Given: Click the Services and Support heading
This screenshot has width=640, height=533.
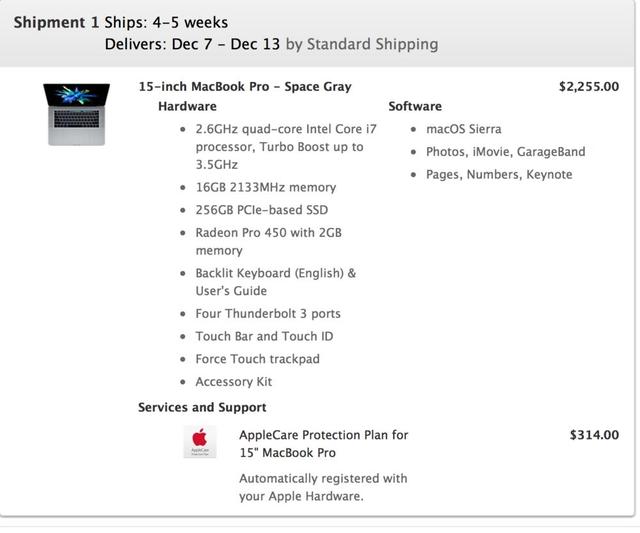Looking at the screenshot, I should pyautogui.click(x=202, y=407).
